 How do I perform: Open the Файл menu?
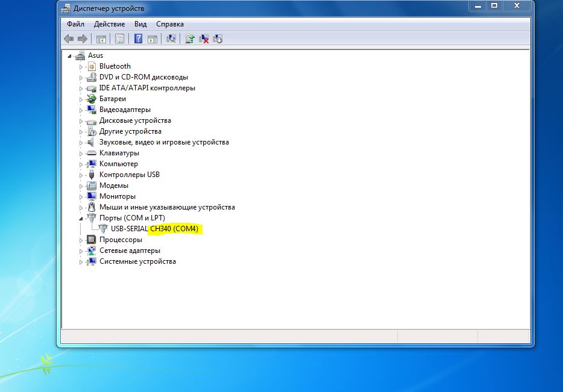pos(75,24)
